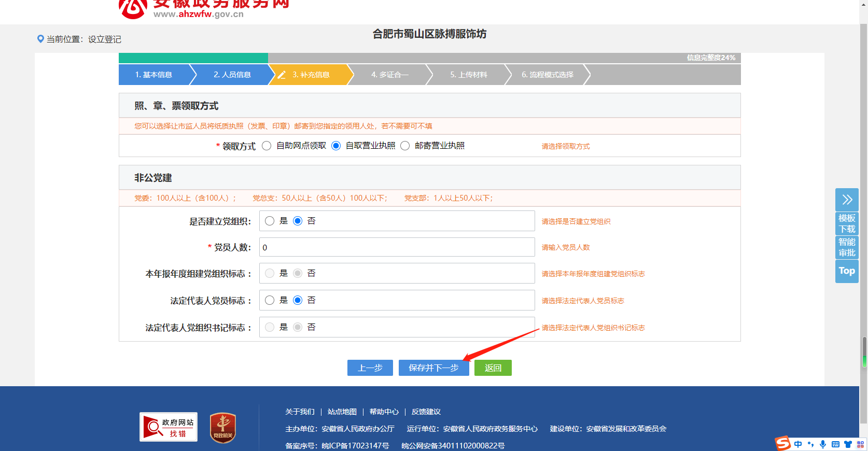Open the 反馈建议 footer link
The height and width of the screenshot is (451, 868).
(x=426, y=412)
